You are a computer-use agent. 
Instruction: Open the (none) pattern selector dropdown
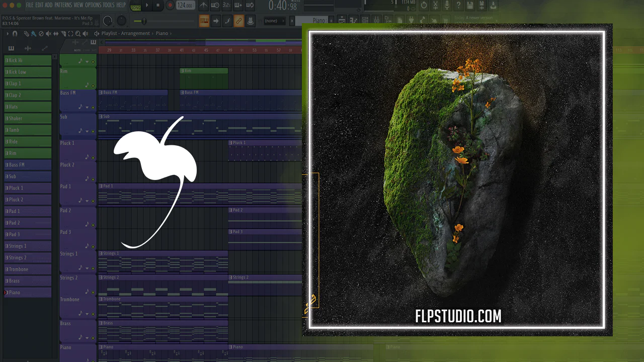[x=275, y=21]
